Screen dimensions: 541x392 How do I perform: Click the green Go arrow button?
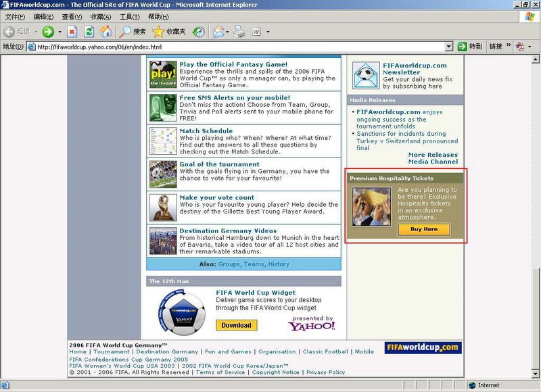[x=462, y=46]
